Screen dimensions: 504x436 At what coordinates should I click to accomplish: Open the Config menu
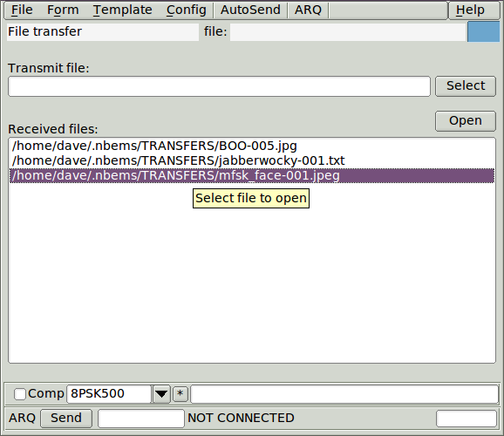tap(186, 10)
